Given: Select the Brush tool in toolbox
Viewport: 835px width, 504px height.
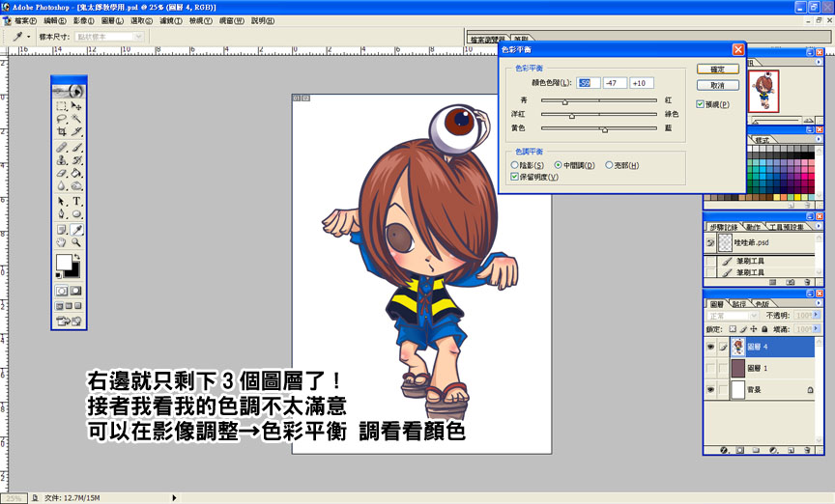Looking at the screenshot, I should 76,147.
